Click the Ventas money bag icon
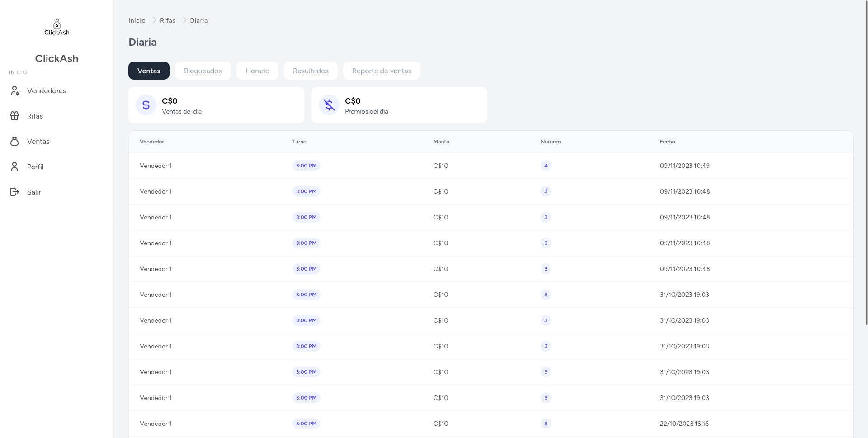The width and height of the screenshot is (868, 438). (14, 142)
